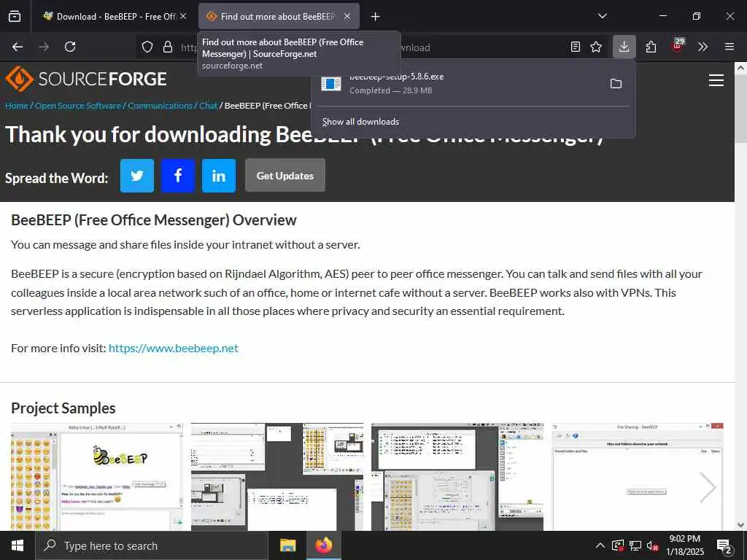The image size is (747, 560).
Task: Open the extensions puzzle icon
Action: (x=651, y=47)
